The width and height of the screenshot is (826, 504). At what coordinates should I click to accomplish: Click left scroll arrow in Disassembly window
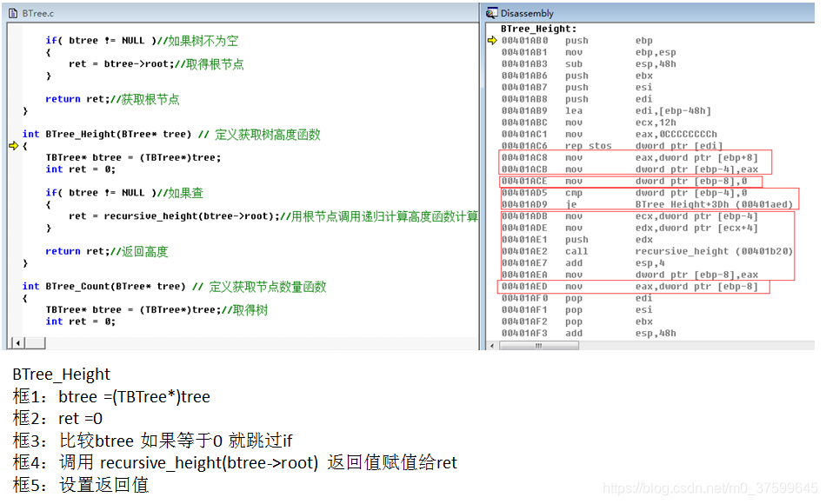click(x=492, y=346)
